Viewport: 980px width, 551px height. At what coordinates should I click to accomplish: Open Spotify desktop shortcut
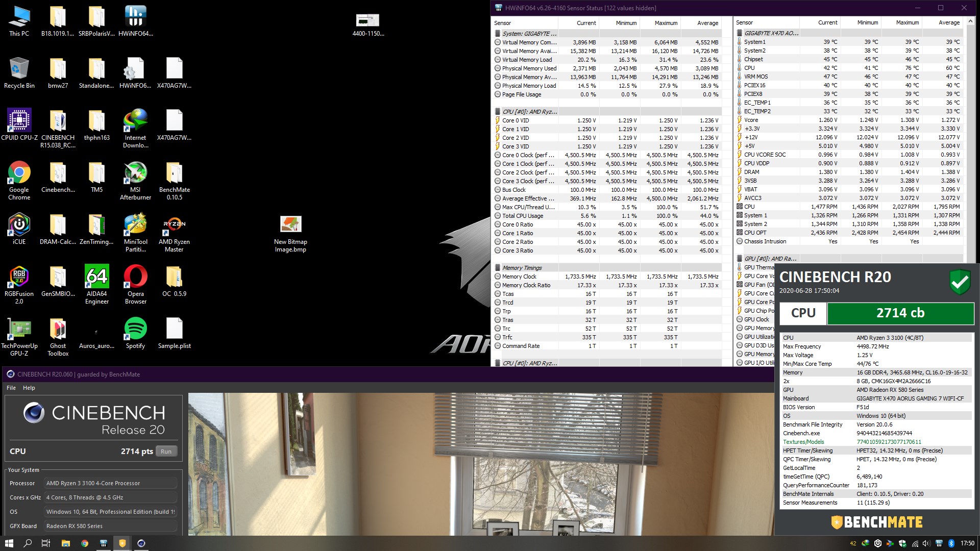[135, 334]
